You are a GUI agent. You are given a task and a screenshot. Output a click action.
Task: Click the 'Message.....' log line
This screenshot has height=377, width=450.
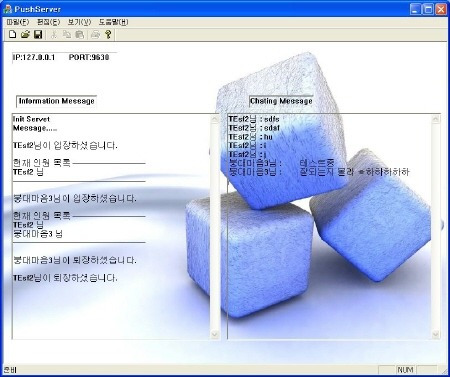point(35,128)
